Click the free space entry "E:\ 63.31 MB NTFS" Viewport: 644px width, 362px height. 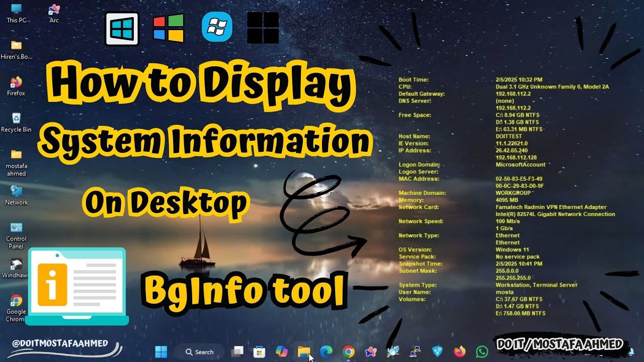(519, 129)
